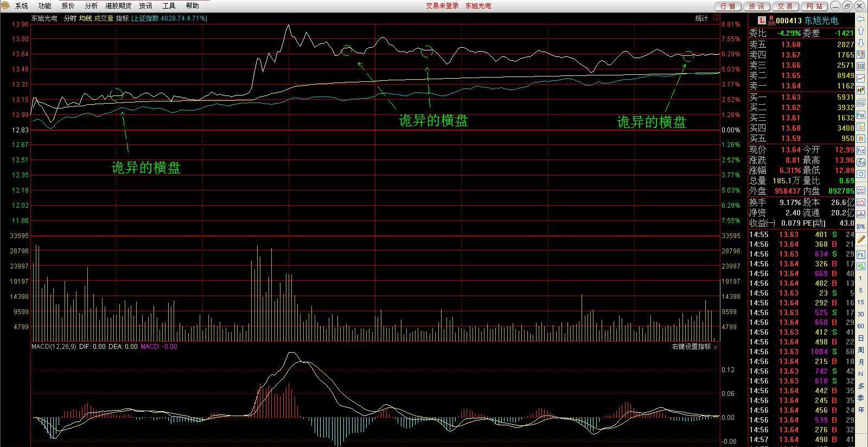This screenshot has width=868, height=447.
Task: Open the 工具 menu
Action: tap(169, 6)
